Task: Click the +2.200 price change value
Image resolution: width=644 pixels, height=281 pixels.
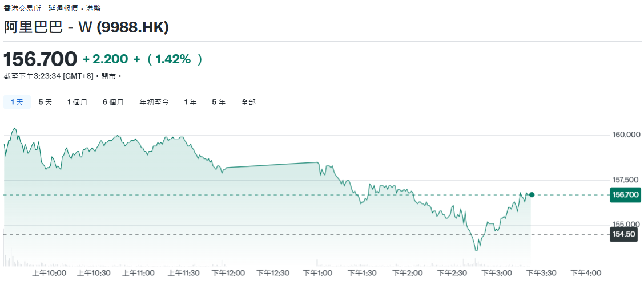Action: click(x=106, y=59)
